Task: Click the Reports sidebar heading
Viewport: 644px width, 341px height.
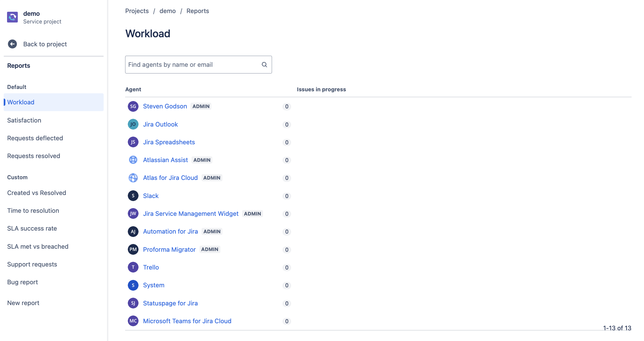Action: click(18, 65)
